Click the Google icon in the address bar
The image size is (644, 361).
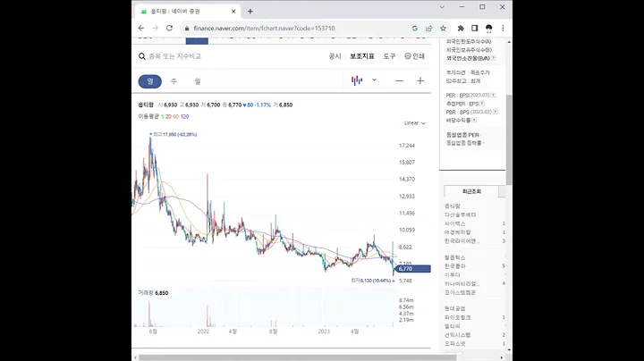(x=415, y=29)
